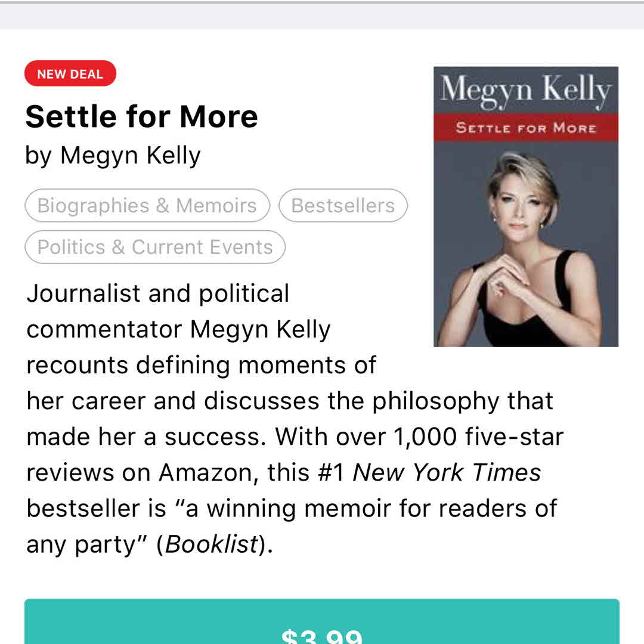Select the Biographies & Memoirs category tag
The image size is (644, 644).
click(x=147, y=206)
